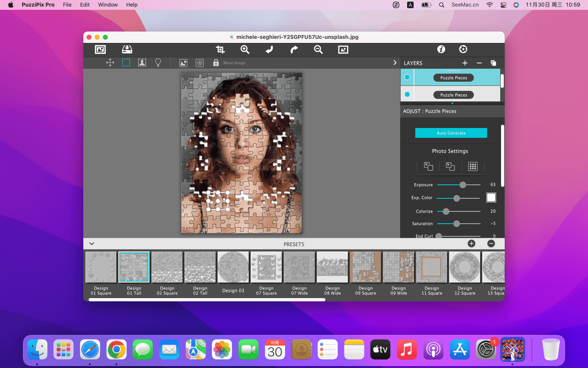
Task: Select the Design 09 Square preset thumbnail
Action: 365,267
